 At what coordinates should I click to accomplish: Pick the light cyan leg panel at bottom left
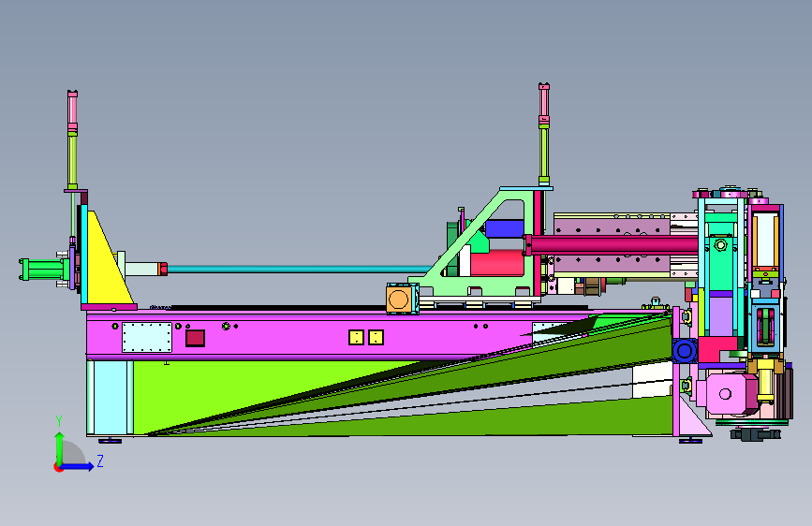(x=111, y=398)
